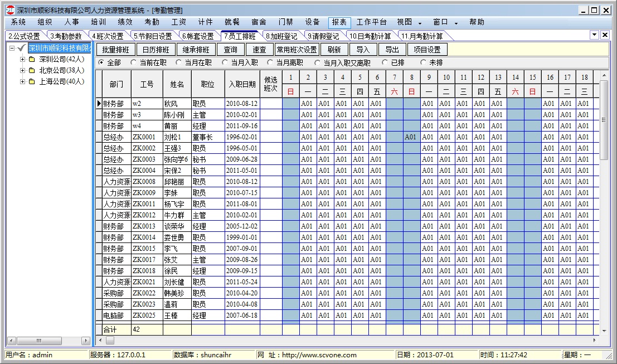Click the application logo in the title bar
The image size is (617, 364).
[10, 10]
